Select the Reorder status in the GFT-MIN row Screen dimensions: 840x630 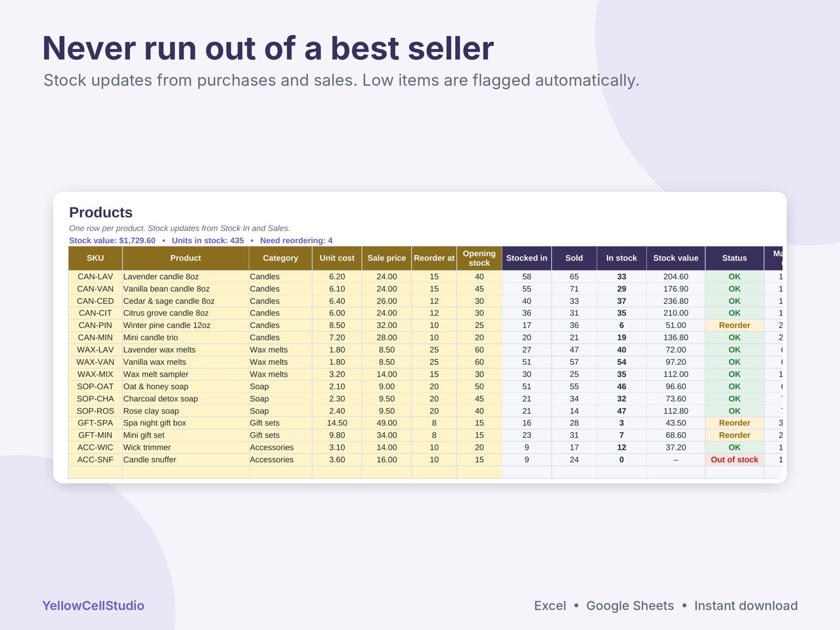(x=734, y=435)
